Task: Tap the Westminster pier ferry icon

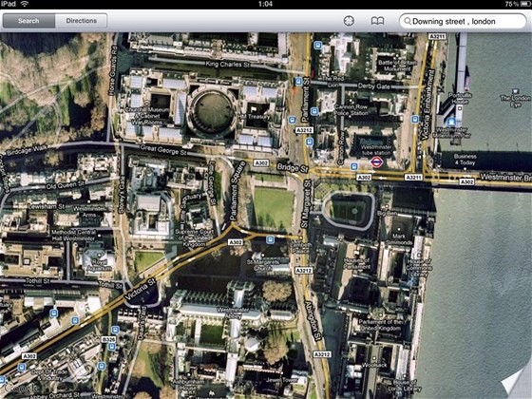Action: click(x=451, y=122)
